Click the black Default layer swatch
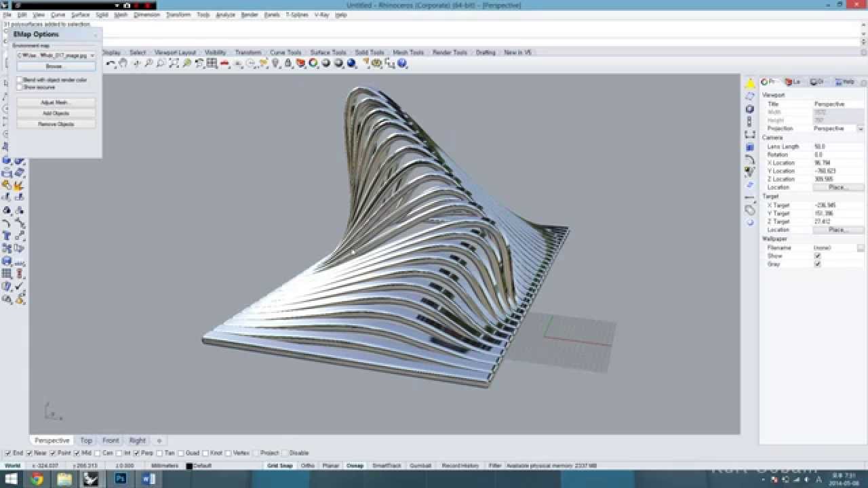868x488 pixels. coord(190,466)
